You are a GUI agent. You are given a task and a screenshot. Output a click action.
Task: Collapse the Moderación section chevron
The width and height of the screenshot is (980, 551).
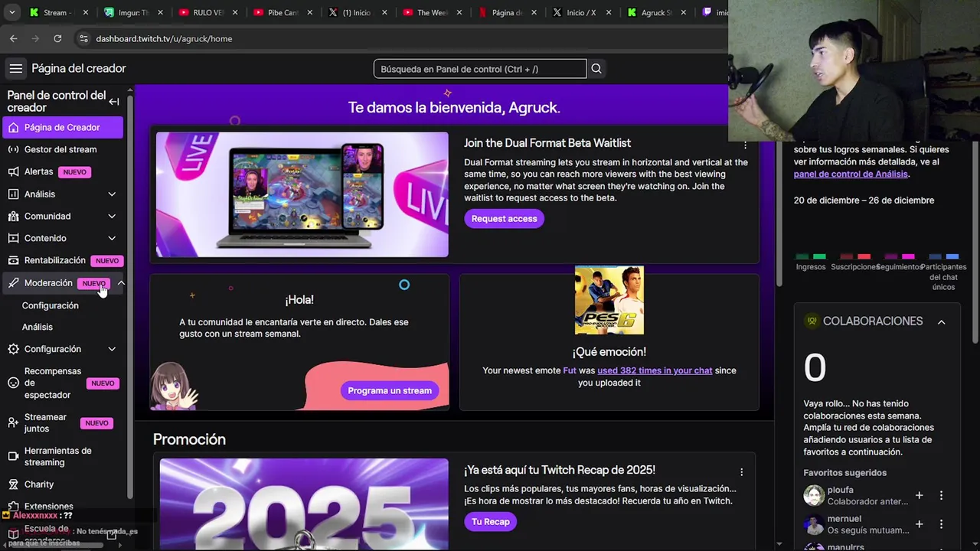(x=121, y=283)
